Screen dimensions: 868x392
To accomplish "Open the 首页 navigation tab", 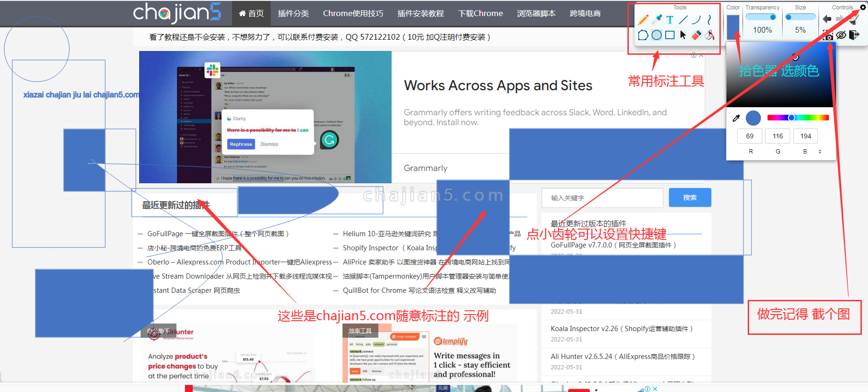I will [251, 13].
